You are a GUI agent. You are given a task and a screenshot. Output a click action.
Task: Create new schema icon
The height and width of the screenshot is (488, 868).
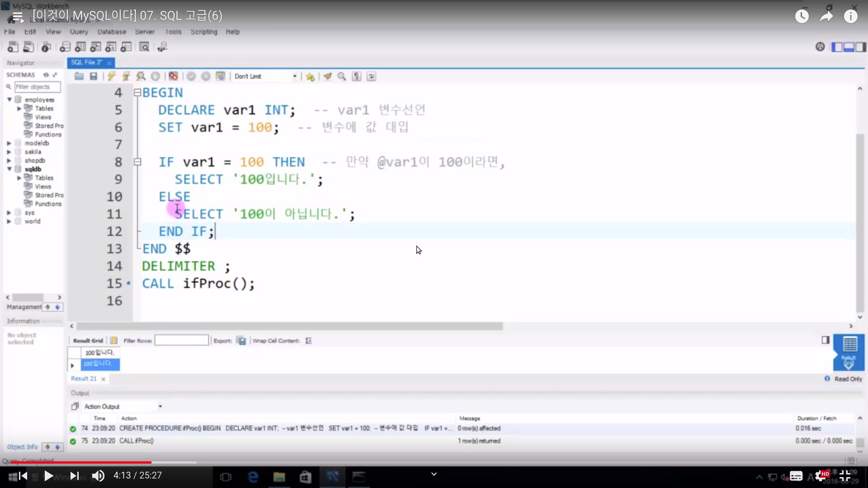(x=65, y=47)
